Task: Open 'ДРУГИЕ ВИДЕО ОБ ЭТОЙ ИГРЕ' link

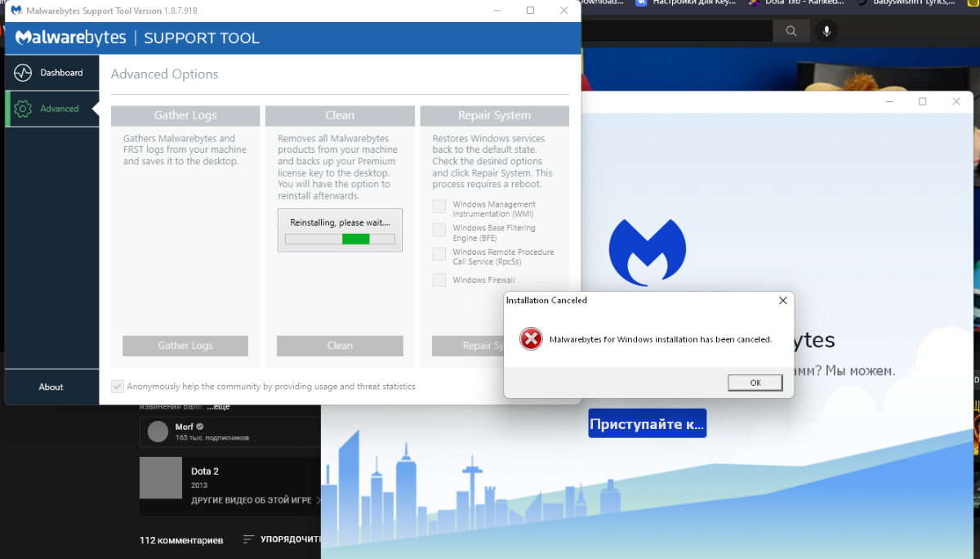Action: 252,500
